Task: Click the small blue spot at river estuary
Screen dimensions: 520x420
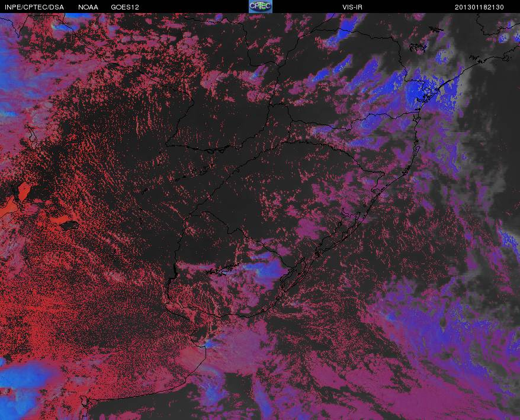Action: click(208, 344)
